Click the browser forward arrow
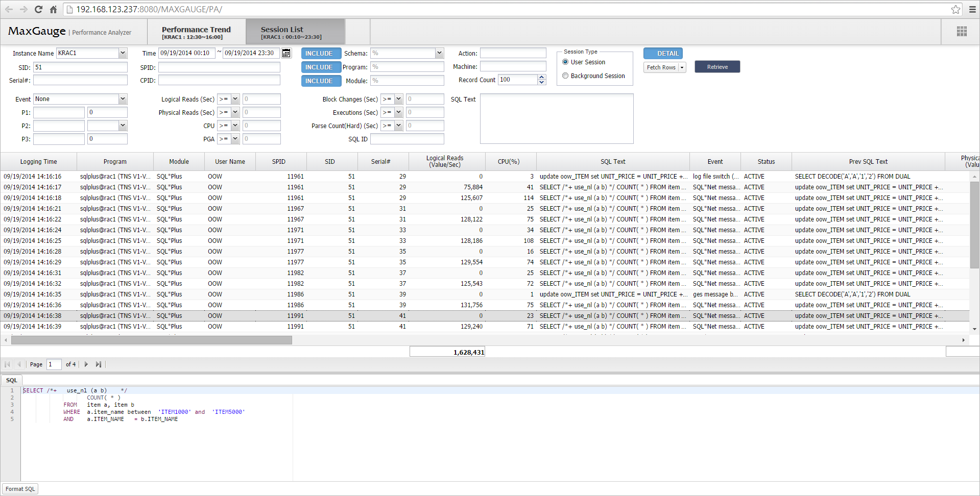Image resolution: width=980 pixels, height=496 pixels. pyautogui.click(x=23, y=9)
